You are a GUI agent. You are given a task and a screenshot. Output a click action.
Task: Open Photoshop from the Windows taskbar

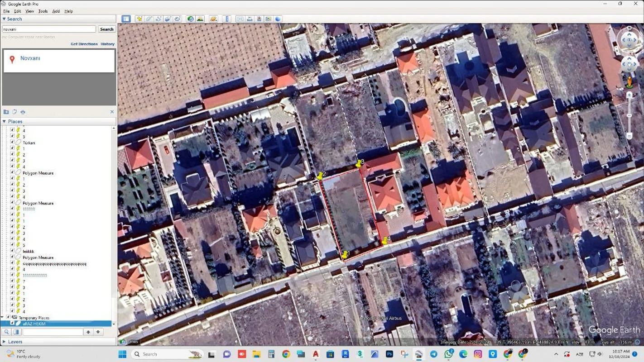click(x=389, y=354)
